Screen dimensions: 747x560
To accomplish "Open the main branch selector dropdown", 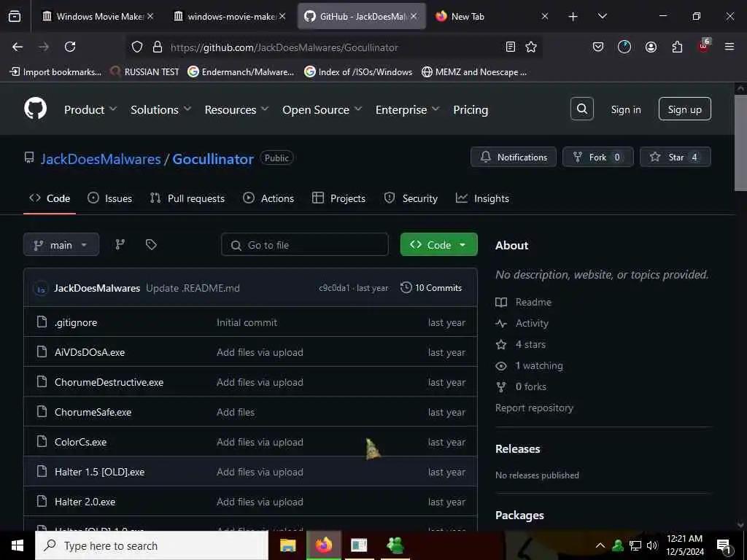I will click(x=61, y=245).
